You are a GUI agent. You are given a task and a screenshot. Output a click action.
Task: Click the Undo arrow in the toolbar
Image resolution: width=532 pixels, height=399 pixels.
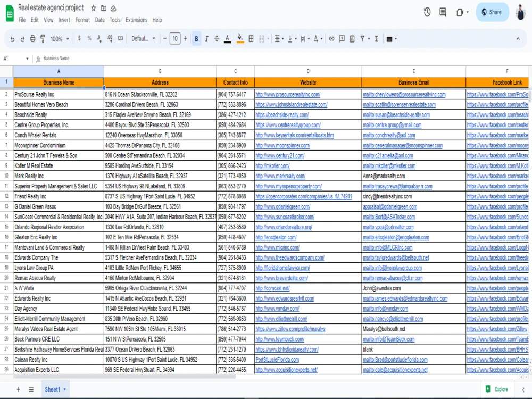coord(12,39)
